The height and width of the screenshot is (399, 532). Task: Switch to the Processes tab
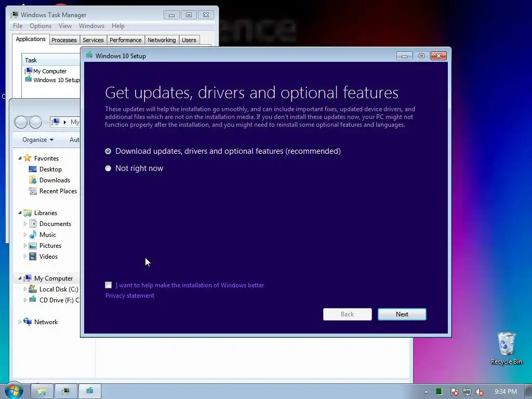(x=64, y=40)
